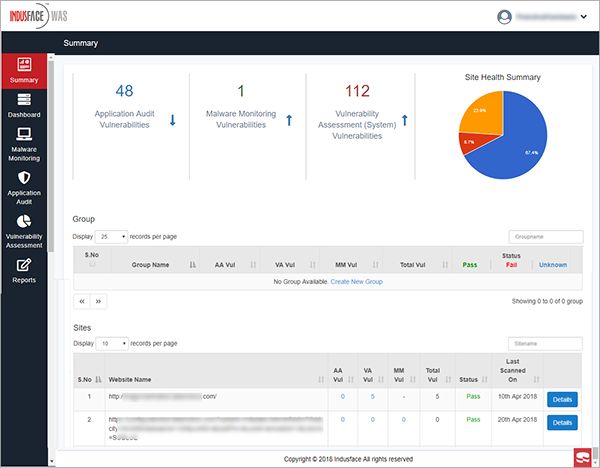Sort Group table by Group Name
600x468 pixels.
point(150,265)
